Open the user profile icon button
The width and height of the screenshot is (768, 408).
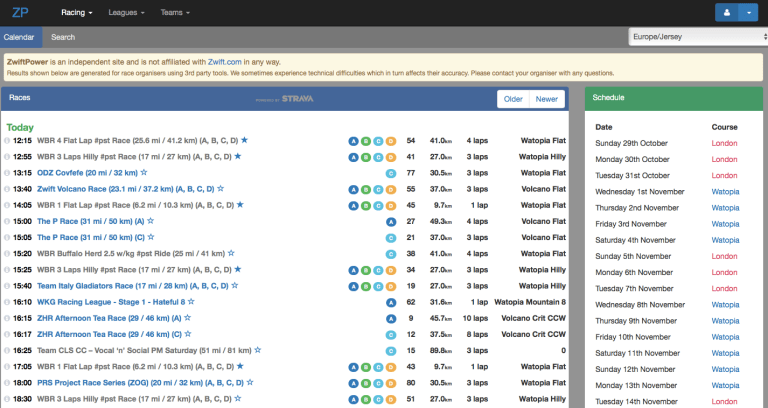(x=728, y=13)
